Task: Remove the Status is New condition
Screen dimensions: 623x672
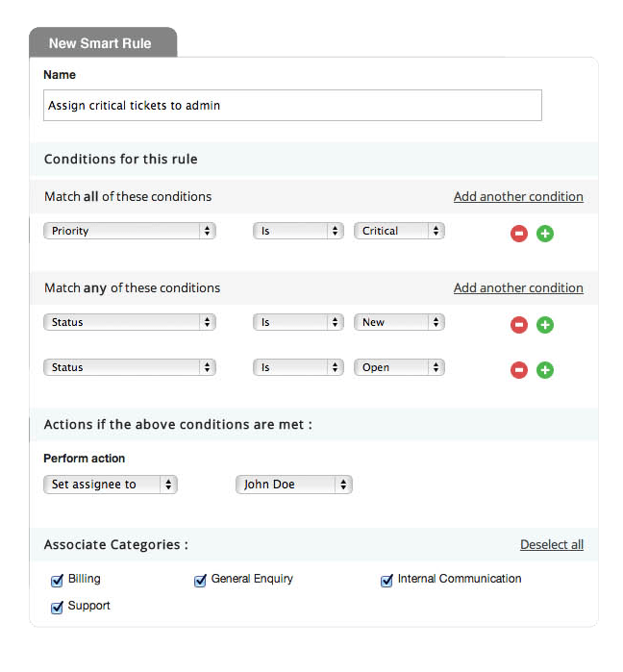Action: [518, 325]
